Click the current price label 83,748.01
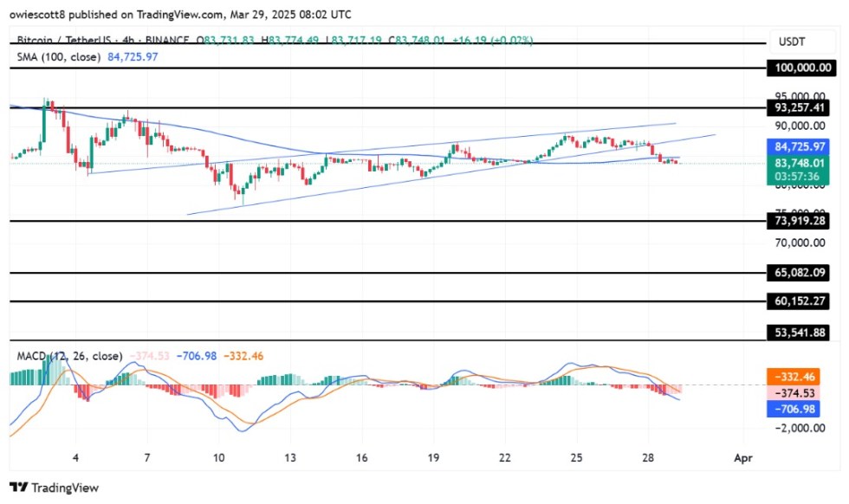 [x=799, y=165]
